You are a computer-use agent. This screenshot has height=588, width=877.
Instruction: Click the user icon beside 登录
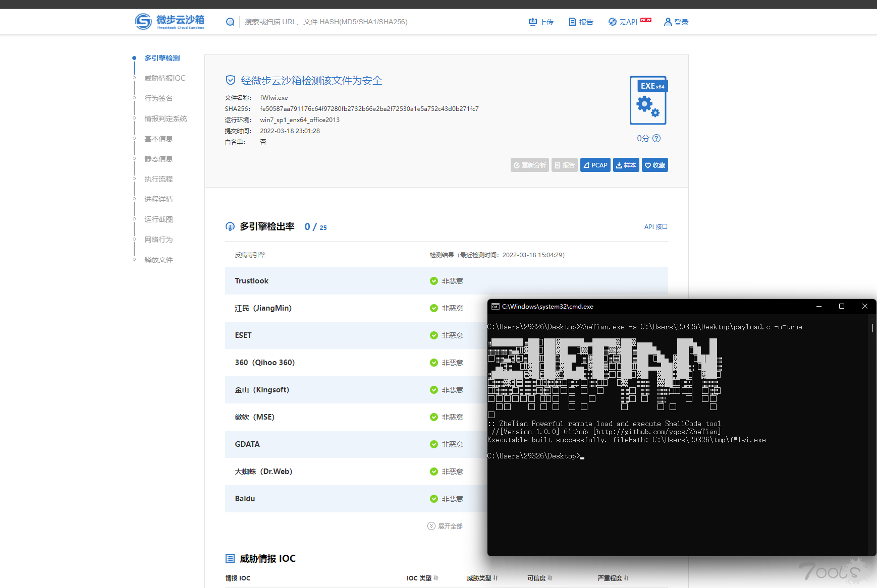point(668,22)
